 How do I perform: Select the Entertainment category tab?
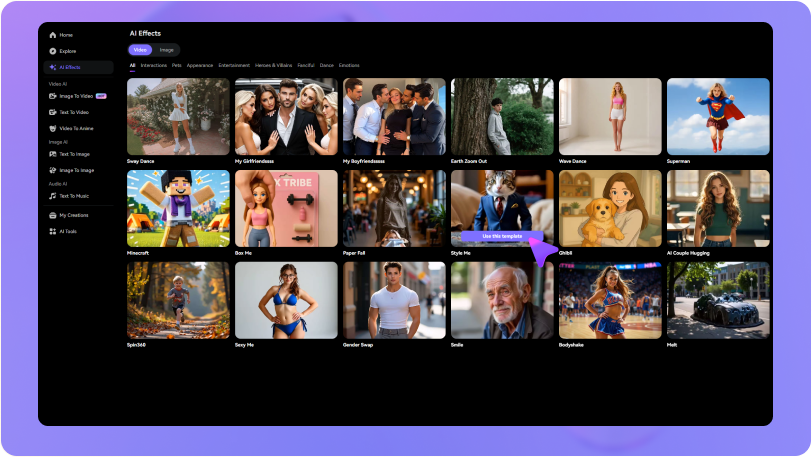click(x=234, y=66)
